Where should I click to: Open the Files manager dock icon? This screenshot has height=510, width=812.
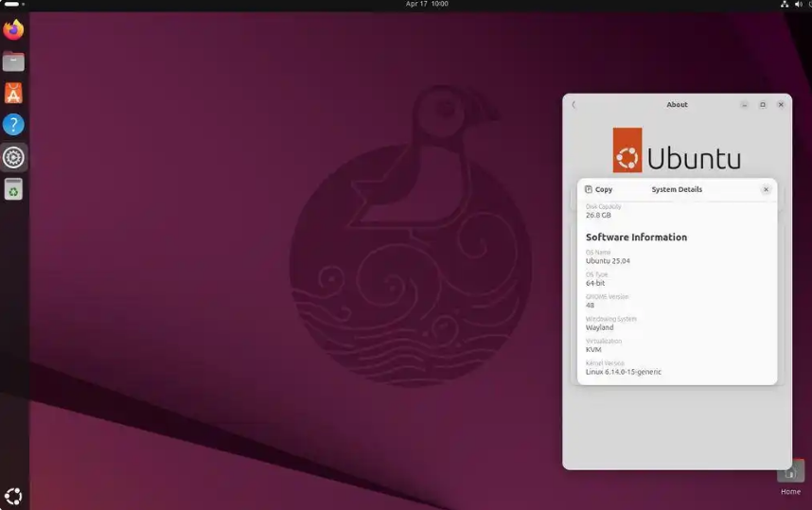coord(13,62)
